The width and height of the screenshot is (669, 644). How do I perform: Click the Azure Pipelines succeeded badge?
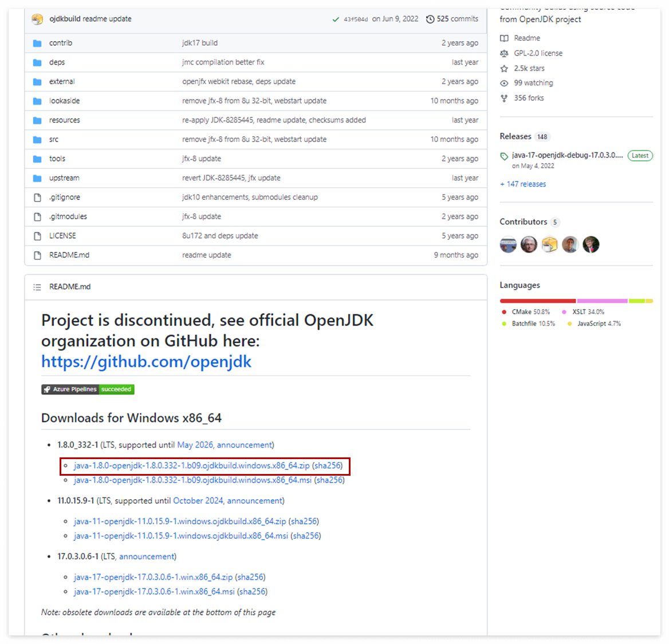pyautogui.click(x=88, y=389)
